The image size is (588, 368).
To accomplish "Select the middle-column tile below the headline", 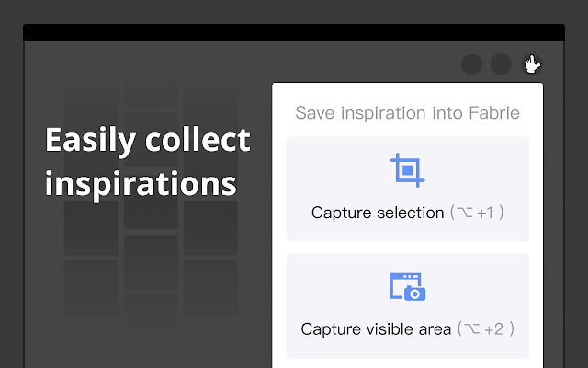I will click(x=151, y=262).
